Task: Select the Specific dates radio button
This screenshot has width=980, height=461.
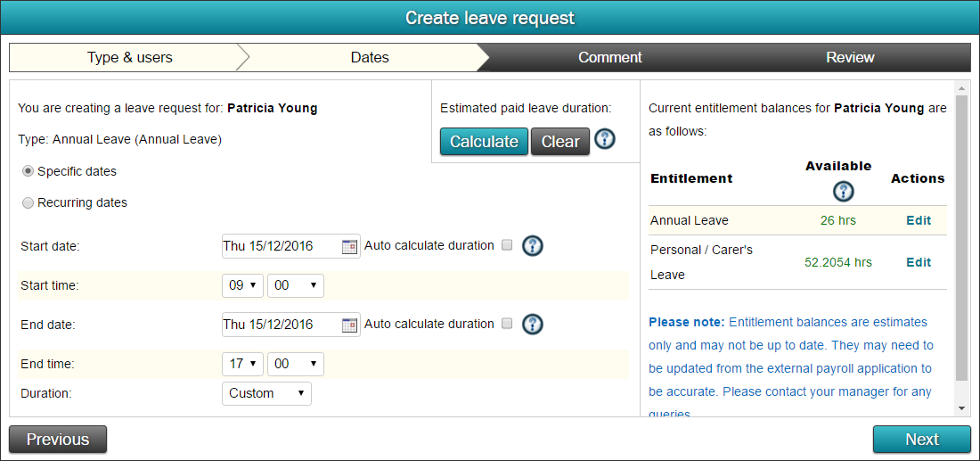Action: (x=28, y=171)
